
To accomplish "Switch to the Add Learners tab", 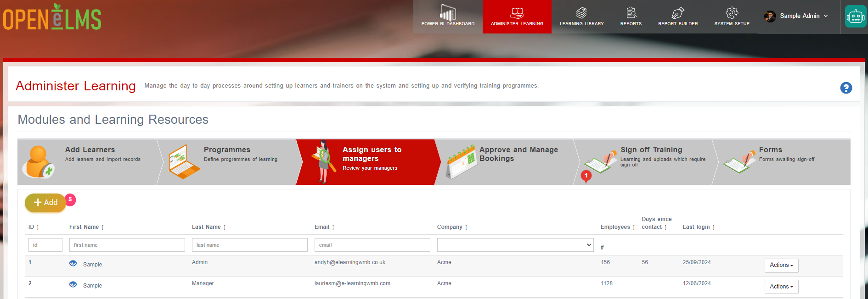I will 87,162.
